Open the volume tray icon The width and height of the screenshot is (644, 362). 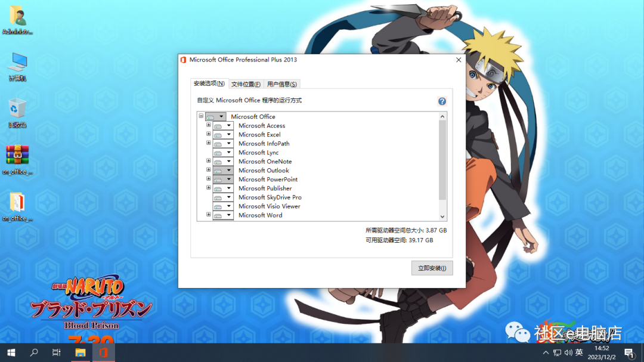[568, 352]
